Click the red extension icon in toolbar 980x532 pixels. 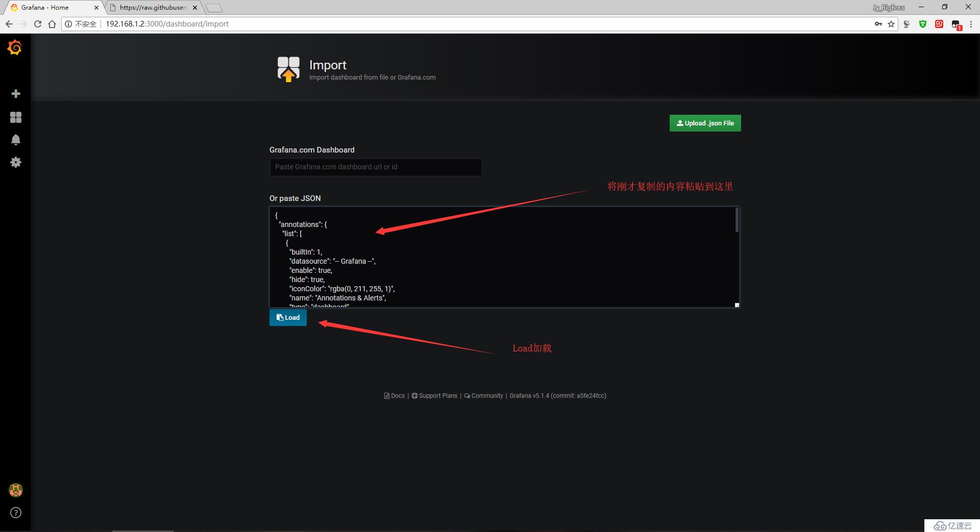(x=939, y=24)
